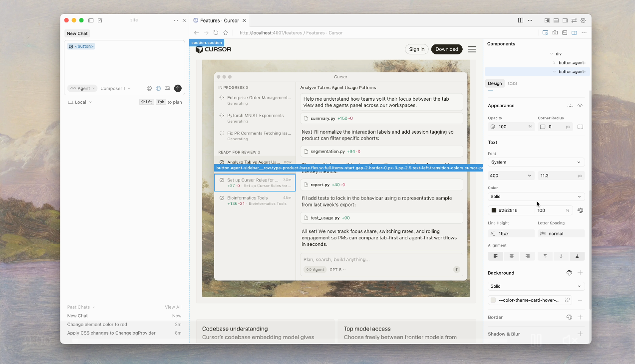This screenshot has width=635, height=364.
Task: Open the Agent mode dropdown
Action: point(82,88)
